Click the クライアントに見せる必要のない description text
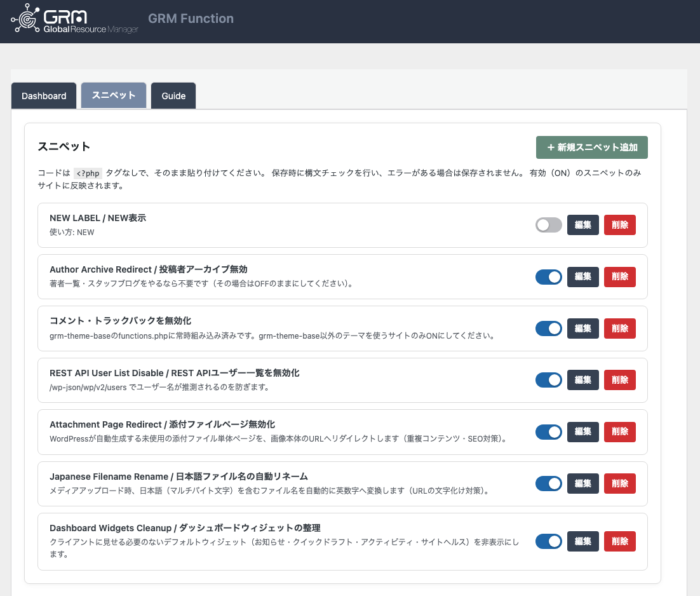The image size is (700, 596). tap(284, 548)
